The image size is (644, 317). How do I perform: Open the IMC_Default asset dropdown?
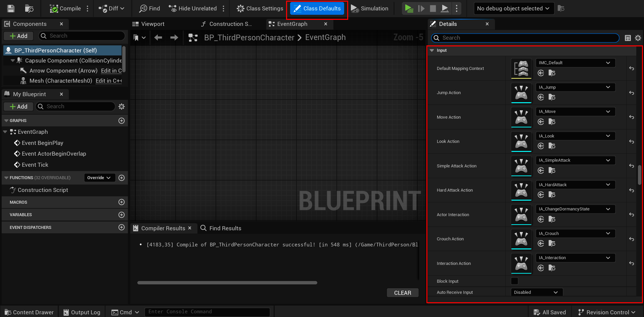click(x=575, y=63)
